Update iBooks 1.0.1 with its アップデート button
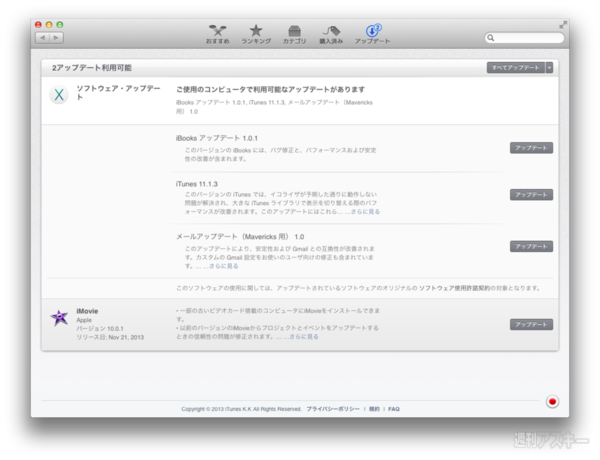 click(x=531, y=148)
